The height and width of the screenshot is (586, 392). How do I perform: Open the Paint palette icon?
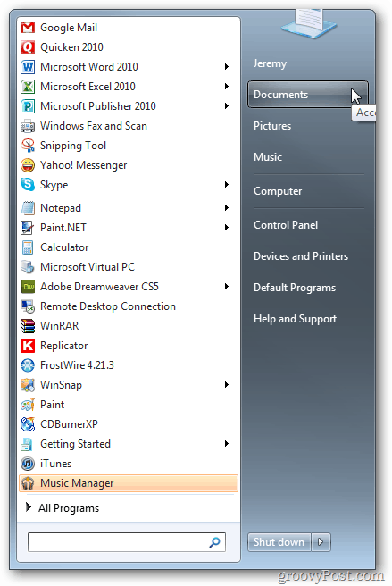click(x=28, y=405)
